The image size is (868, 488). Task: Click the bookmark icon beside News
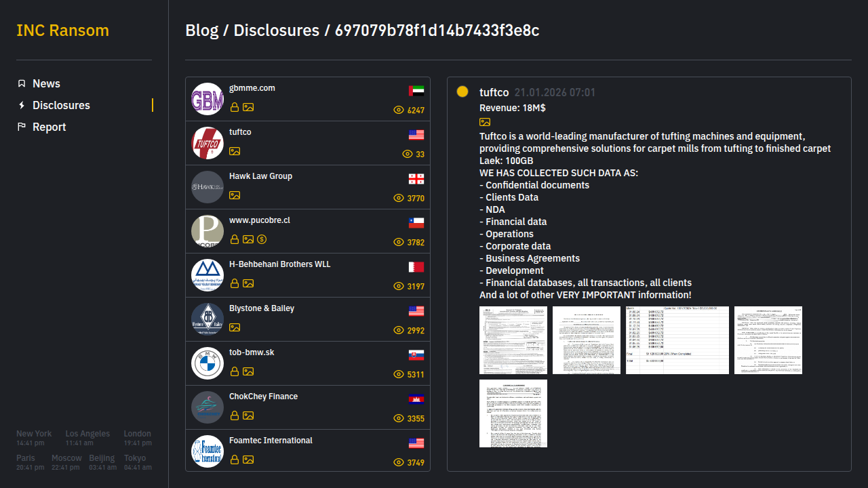(x=22, y=83)
